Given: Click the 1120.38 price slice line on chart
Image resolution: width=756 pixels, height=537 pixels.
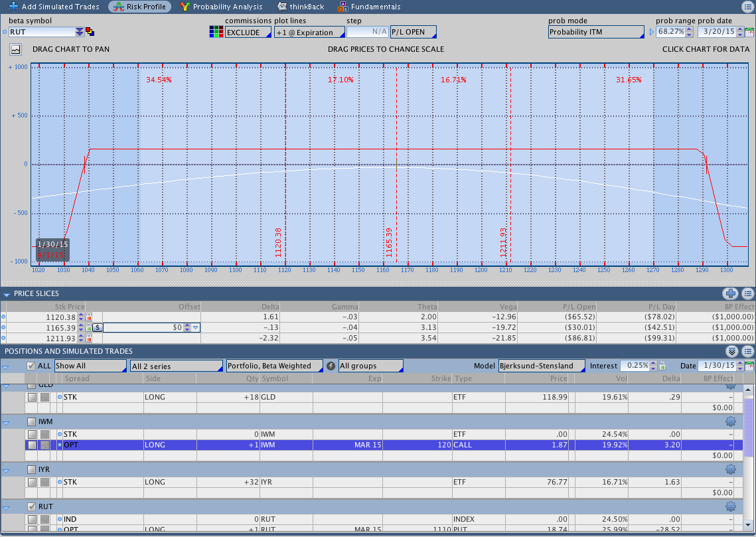Looking at the screenshot, I should pos(285,164).
